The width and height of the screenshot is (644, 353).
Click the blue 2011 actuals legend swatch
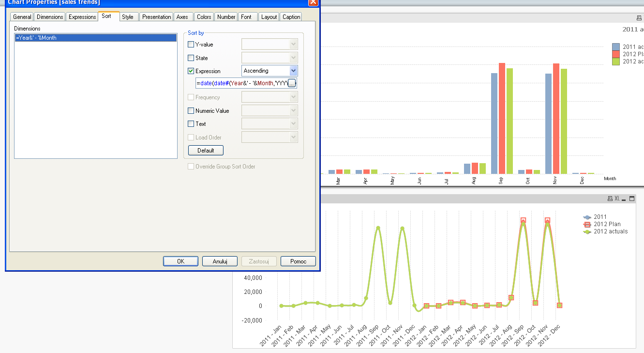pos(616,47)
